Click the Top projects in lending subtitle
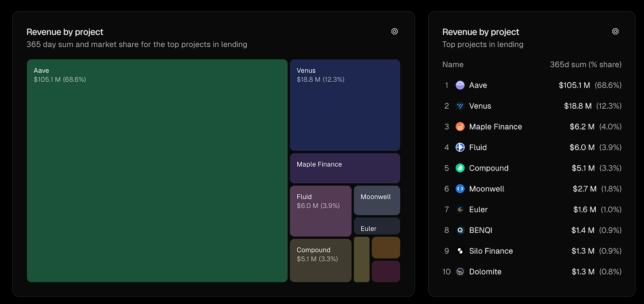This screenshot has height=304, width=644. click(483, 44)
